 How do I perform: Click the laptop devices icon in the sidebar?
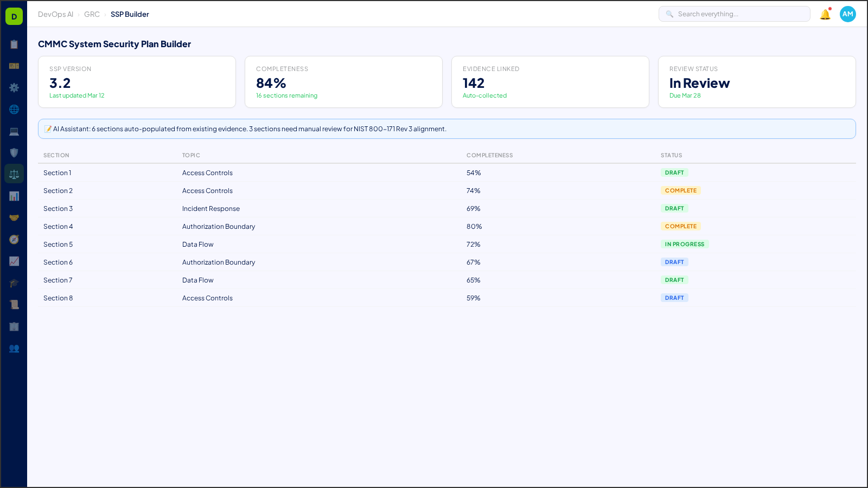point(14,131)
